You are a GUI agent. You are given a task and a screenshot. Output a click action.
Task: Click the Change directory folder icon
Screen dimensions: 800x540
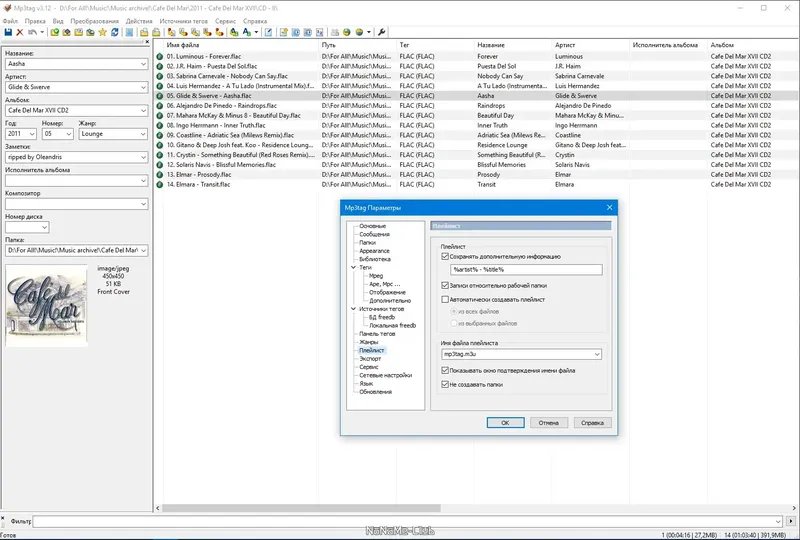click(55, 32)
